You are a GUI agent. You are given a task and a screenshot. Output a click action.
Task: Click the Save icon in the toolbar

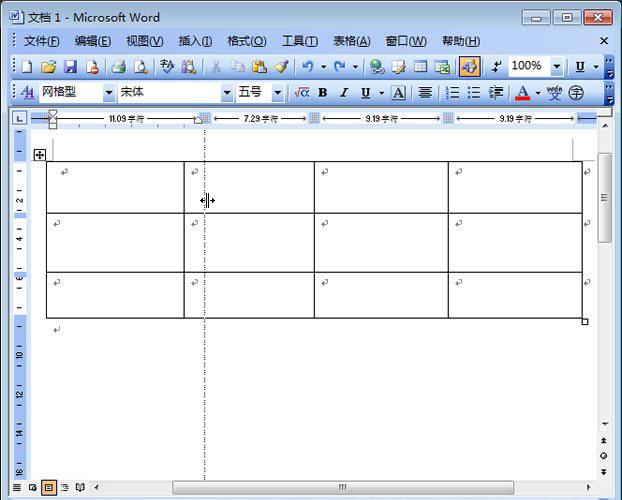70,67
